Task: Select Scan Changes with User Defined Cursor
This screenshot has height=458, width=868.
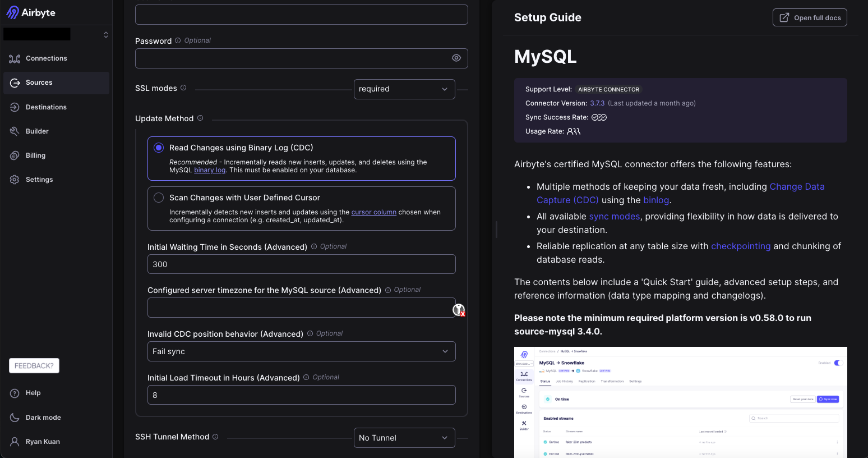Action: click(x=158, y=198)
